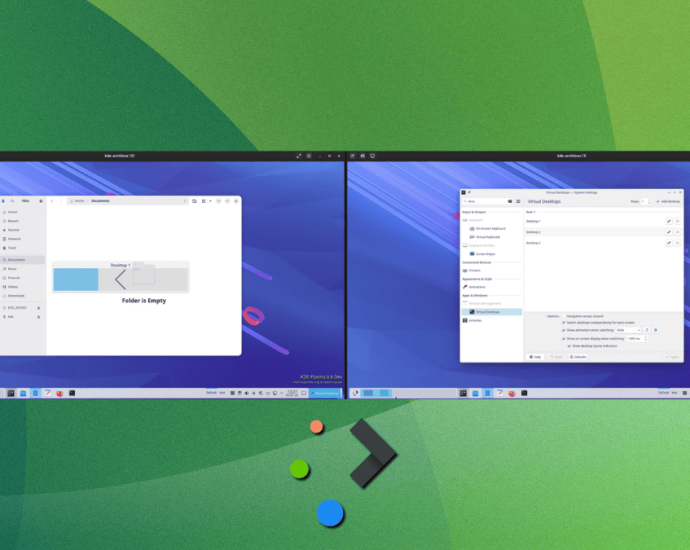Go forward in Files window
Image resolution: width=690 pixels, height=550 pixels.
tap(61, 201)
